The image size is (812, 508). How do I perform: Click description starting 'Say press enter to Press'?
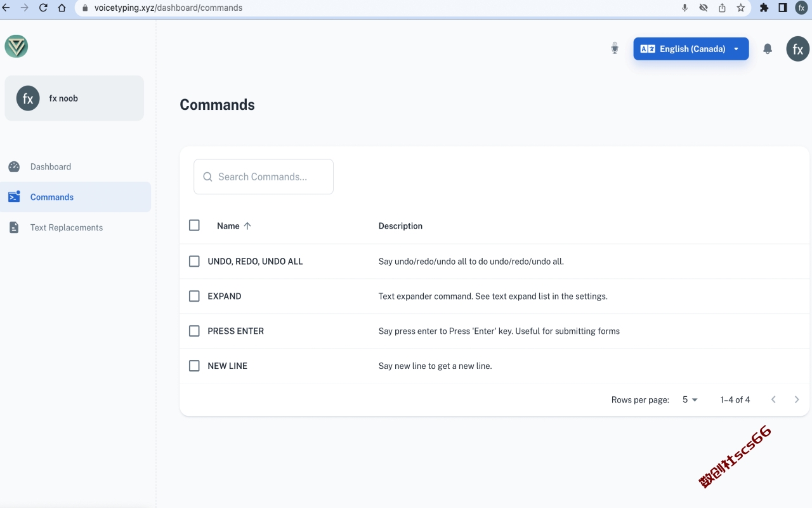point(499,331)
